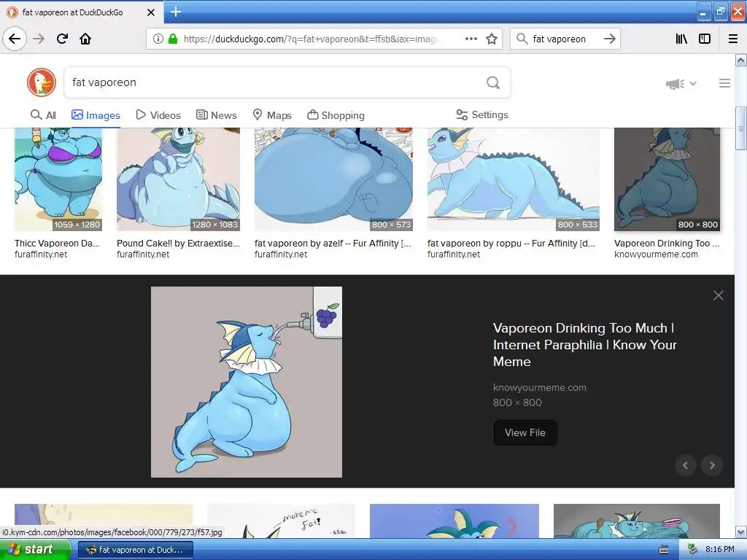Image resolution: width=747 pixels, height=560 pixels.
Task: Click the knowyourmeme.com source in detail panel
Action: [539, 388]
